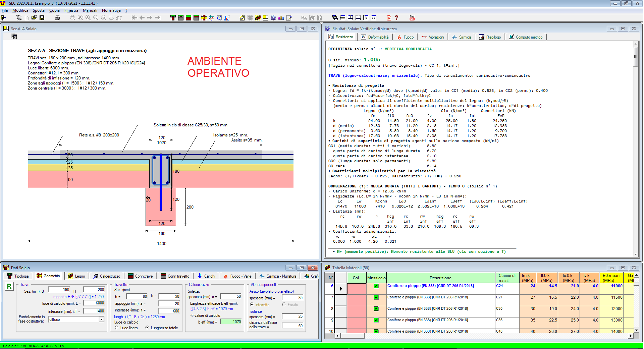Click the green R button in Dati Solaio
644x349 pixels.
[9, 286]
